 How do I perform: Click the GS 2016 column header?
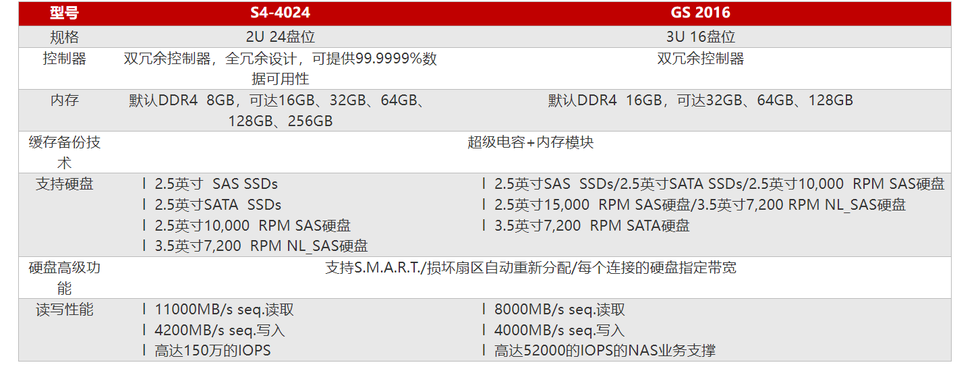click(700, 13)
